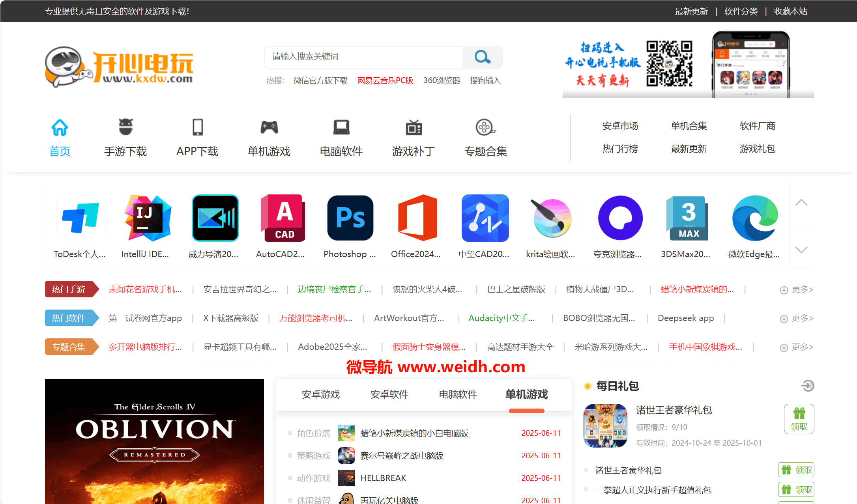Click the search magnifier button
857x504 pixels.
[x=482, y=57]
